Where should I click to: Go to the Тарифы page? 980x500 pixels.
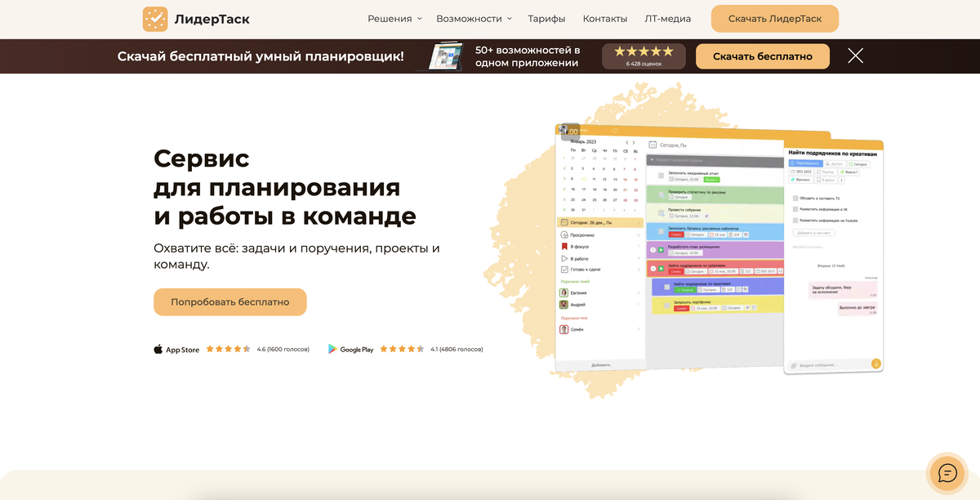pos(546,19)
